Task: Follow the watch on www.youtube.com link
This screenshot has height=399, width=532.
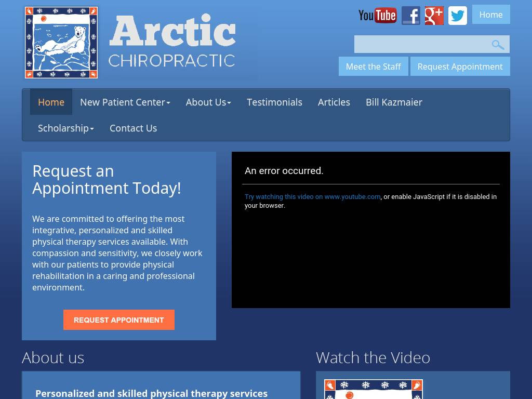Action: click(312, 197)
